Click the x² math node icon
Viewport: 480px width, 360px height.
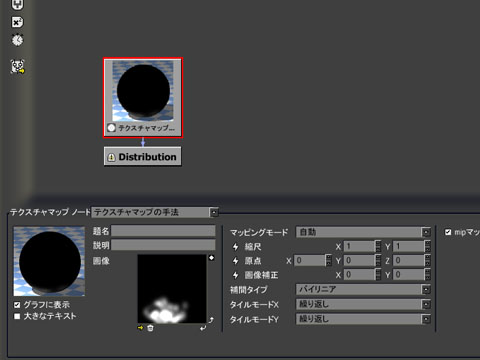[17, 22]
